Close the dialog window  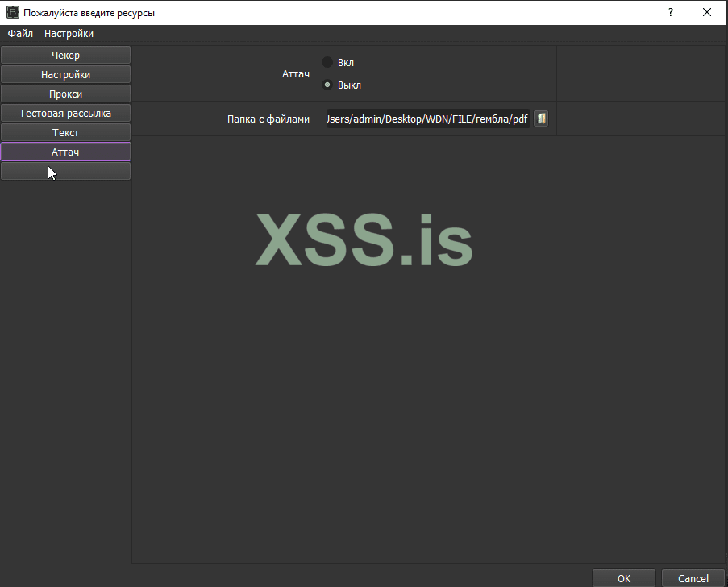[707, 13]
